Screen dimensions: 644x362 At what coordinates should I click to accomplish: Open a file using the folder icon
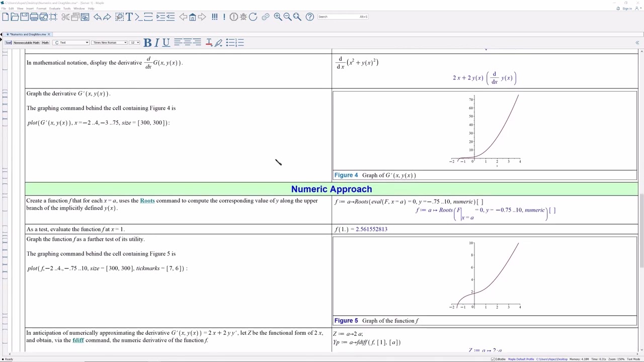coord(15,17)
